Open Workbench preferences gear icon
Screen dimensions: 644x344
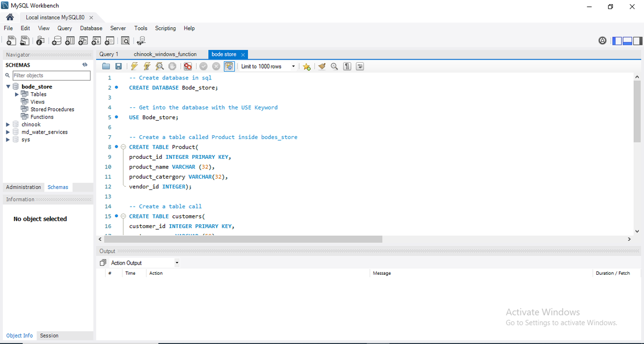(x=602, y=41)
